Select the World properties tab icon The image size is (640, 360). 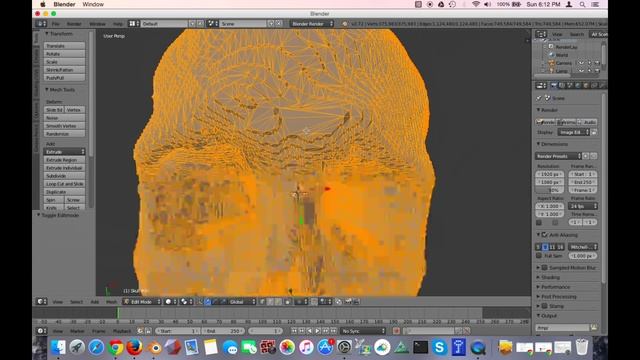pyautogui.click(x=578, y=85)
